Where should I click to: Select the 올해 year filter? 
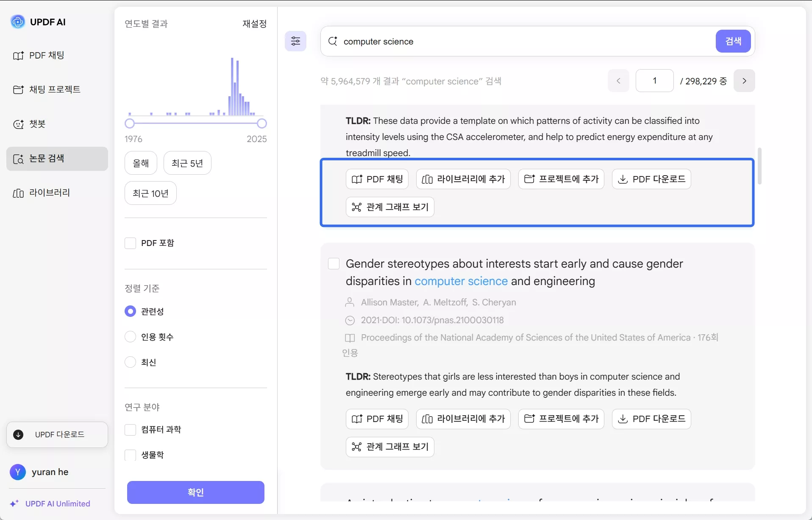pyautogui.click(x=141, y=163)
